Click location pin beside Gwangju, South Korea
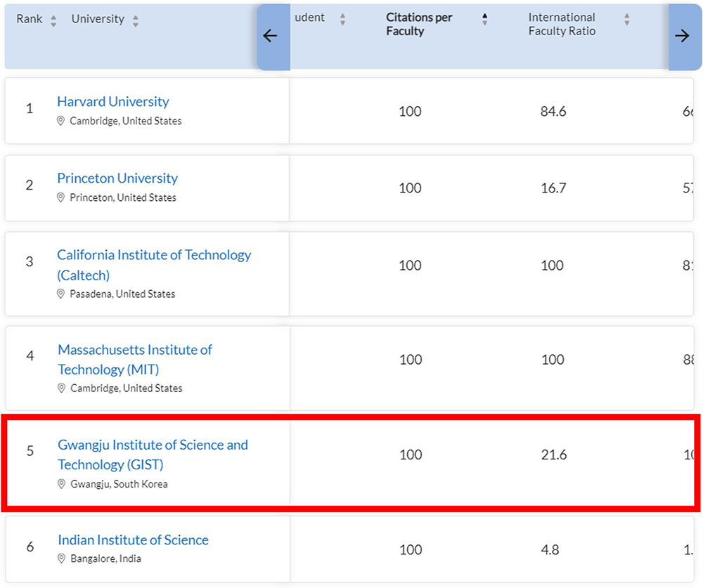 pos(62,484)
